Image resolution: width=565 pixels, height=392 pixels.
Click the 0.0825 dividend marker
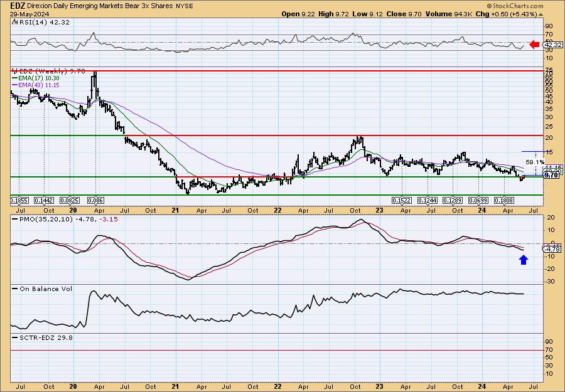pyautogui.click(x=70, y=200)
